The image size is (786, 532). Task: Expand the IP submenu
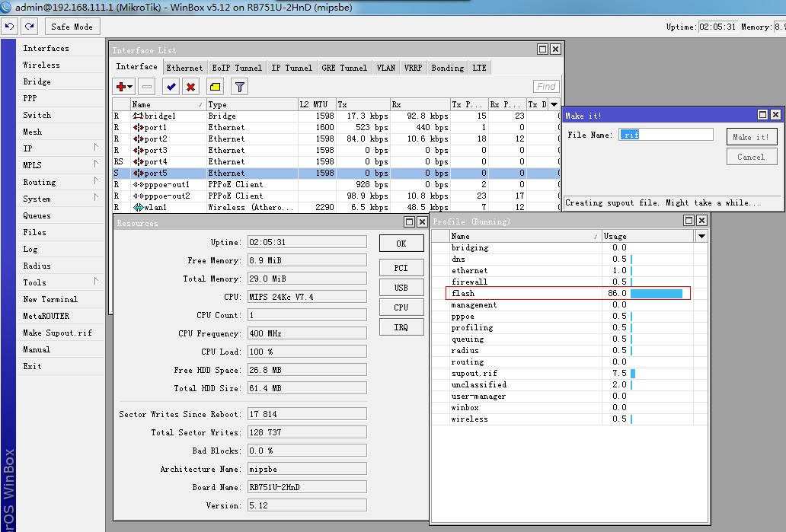tap(28, 148)
